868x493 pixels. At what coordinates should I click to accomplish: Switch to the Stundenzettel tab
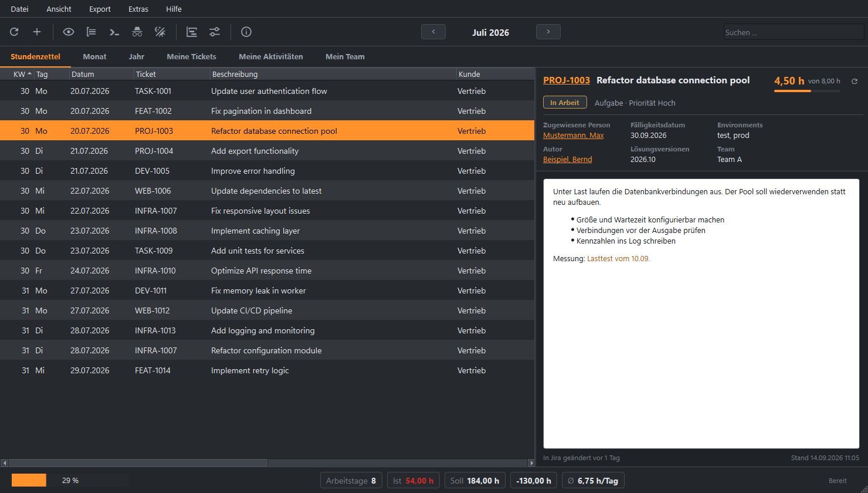coord(35,57)
